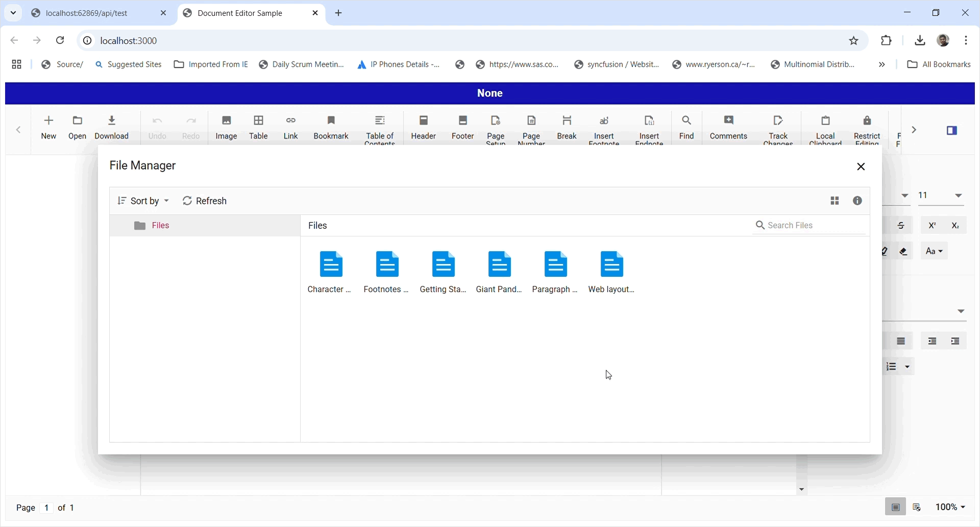Open the Find tool in the toolbar
Viewport: 980px width, 527px height.
click(687, 127)
